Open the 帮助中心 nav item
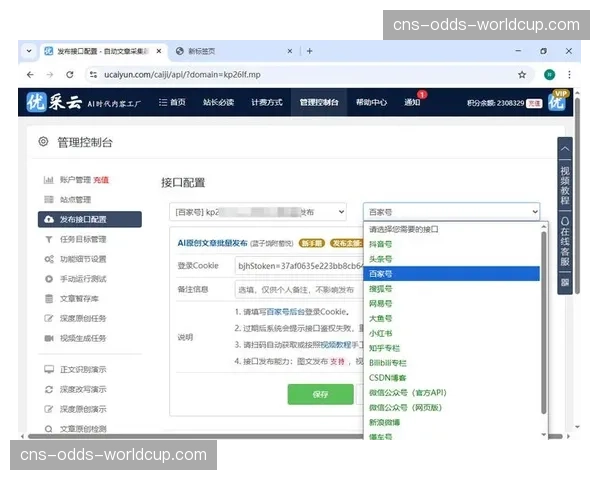Image resolution: width=600 pixels, height=480 pixels. [x=371, y=102]
